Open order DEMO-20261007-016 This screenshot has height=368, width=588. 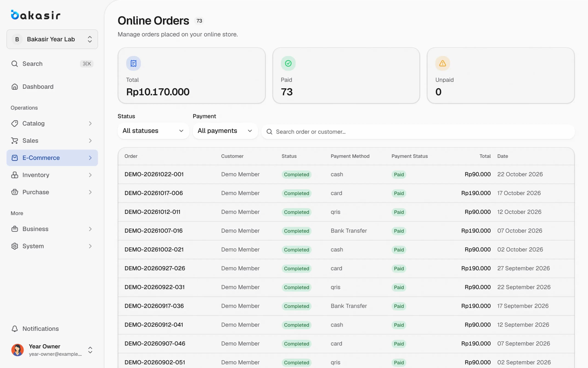click(154, 231)
